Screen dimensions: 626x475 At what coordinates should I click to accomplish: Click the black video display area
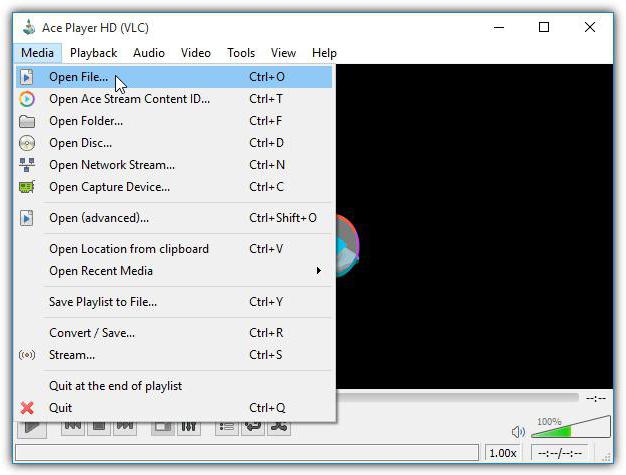[474, 226]
